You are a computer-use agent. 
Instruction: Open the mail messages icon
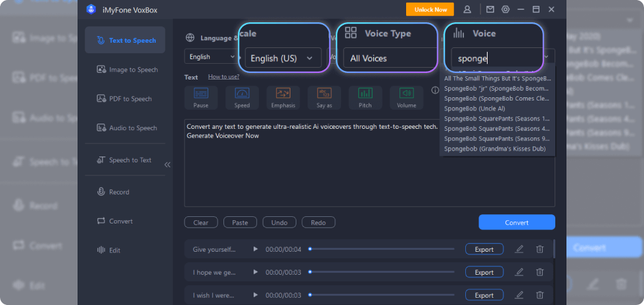pos(490,9)
